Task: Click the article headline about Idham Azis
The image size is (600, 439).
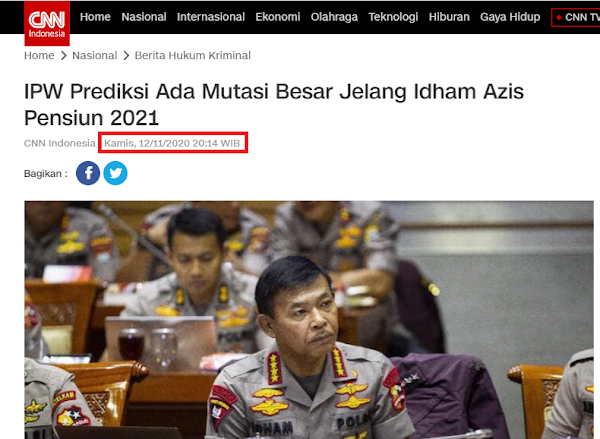Action: pyautogui.click(x=274, y=104)
